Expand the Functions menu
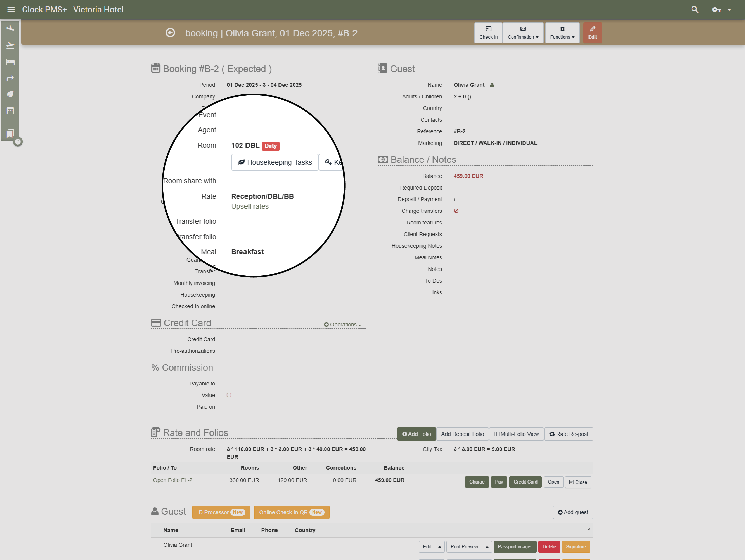This screenshot has height=560, width=745. coord(562,33)
